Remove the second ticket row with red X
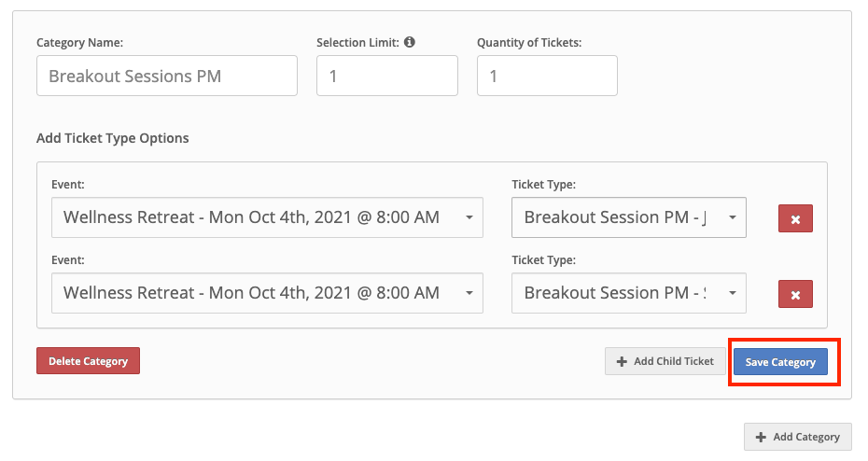Image resolution: width=868 pixels, height=461 pixels. pos(795,294)
